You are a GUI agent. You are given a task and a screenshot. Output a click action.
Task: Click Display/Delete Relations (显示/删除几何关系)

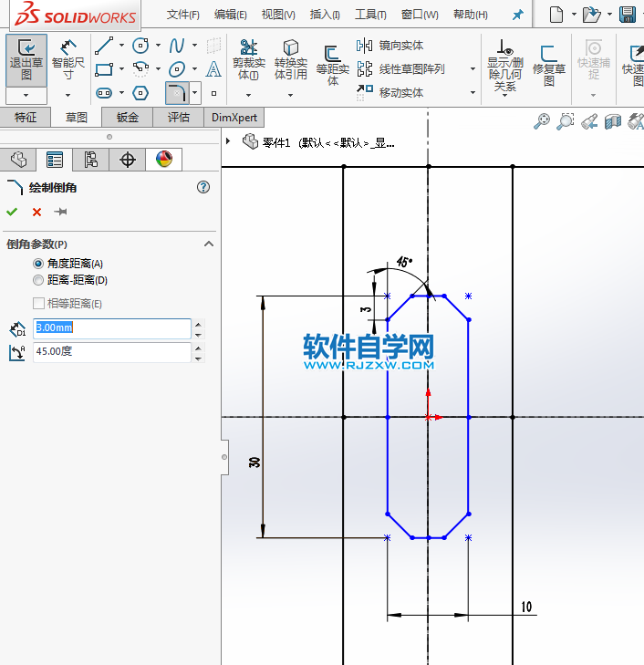[504, 66]
